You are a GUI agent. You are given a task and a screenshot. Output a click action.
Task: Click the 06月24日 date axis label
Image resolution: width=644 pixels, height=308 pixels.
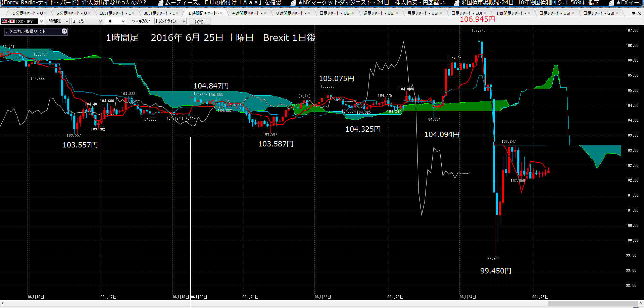pyautogui.click(x=468, y=297)
